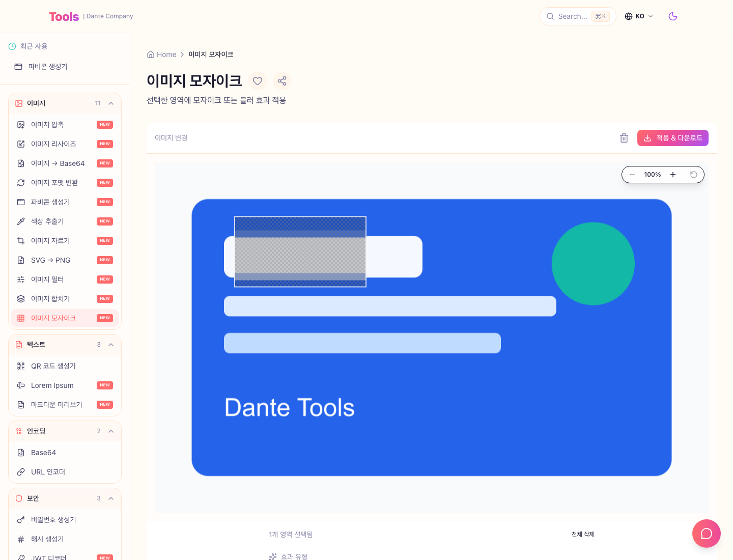Click the URL 인코더 link icon
The height and width of the screenshot is (560, 733).
[21, 472]
